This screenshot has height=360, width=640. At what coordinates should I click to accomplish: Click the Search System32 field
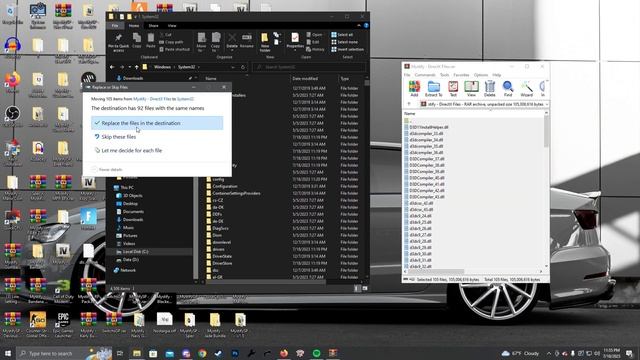point(309,67)
